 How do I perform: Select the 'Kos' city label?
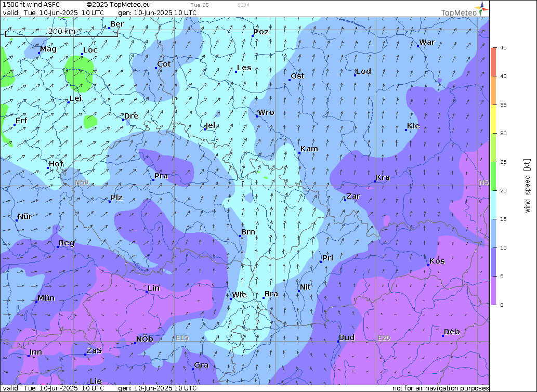tap(437, 261)
